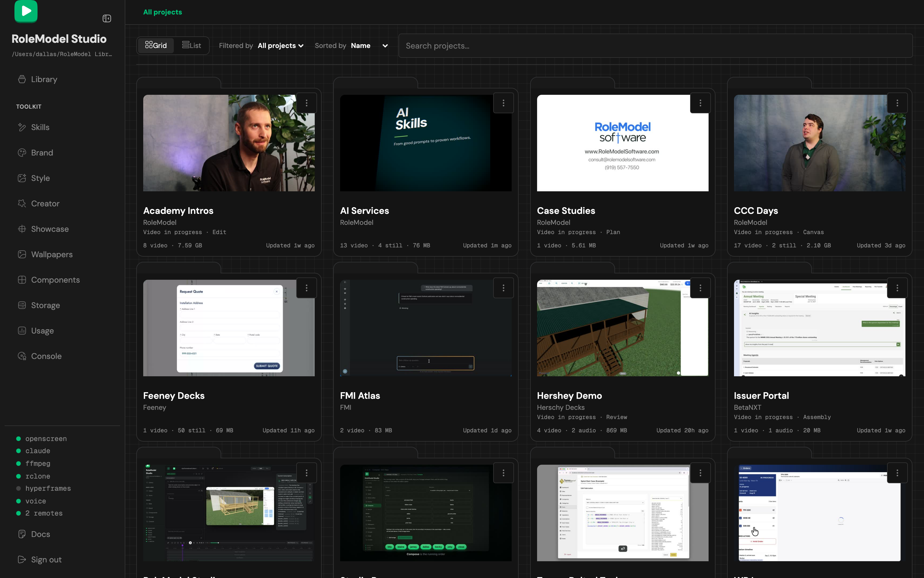Click the Components icon in sidebar

pos(22,280)
